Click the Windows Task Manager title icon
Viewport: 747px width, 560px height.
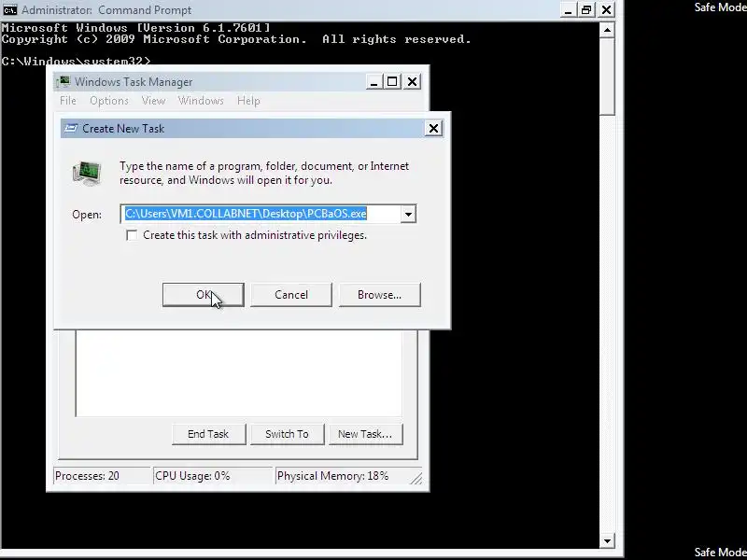(63, 82)
